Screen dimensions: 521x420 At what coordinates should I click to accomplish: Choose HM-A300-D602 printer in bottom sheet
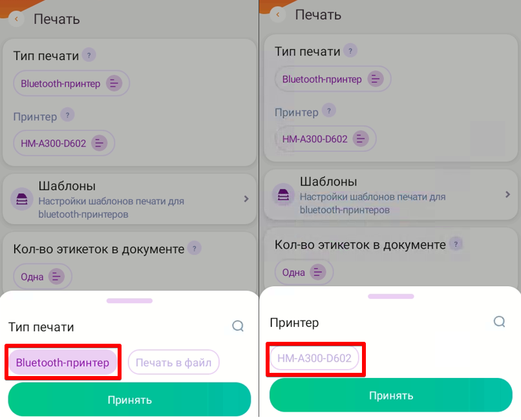pyautogui.click(x=314, y=358)
